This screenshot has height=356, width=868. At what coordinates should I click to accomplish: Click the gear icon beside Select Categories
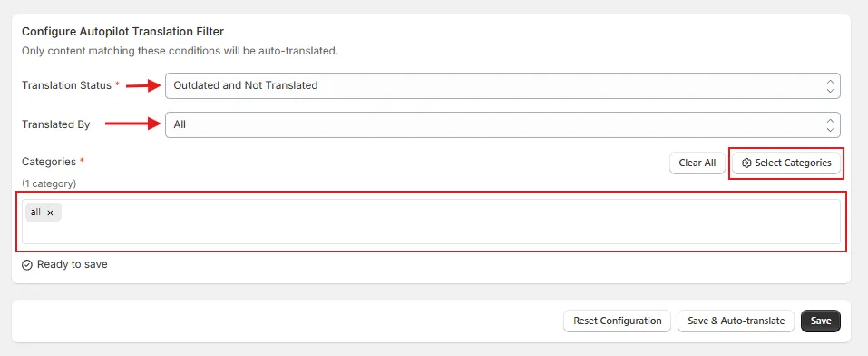click(746, 163)
